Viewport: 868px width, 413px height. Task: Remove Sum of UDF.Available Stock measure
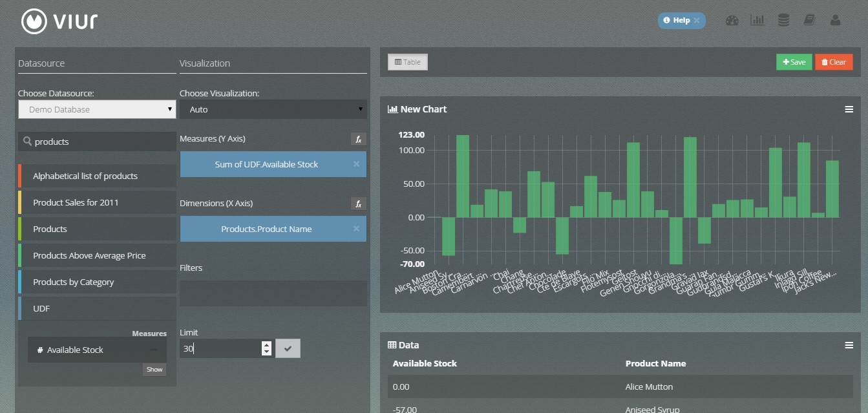[x=356, y=164]
